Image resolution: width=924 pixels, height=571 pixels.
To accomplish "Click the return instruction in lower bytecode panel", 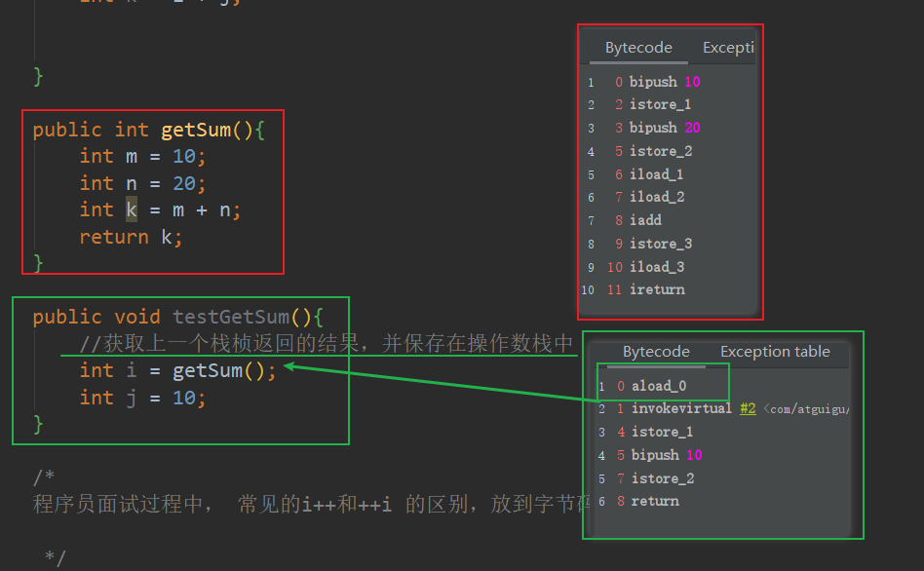I will point(655,501).
